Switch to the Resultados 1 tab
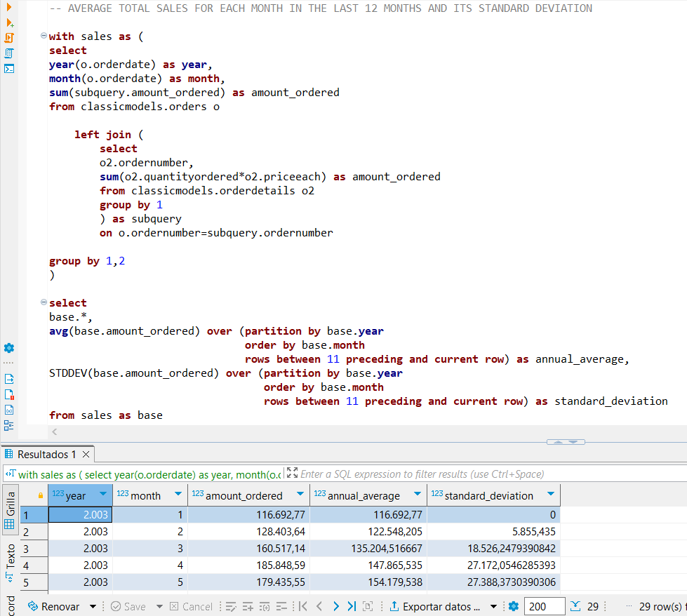 tap(46, 455)
